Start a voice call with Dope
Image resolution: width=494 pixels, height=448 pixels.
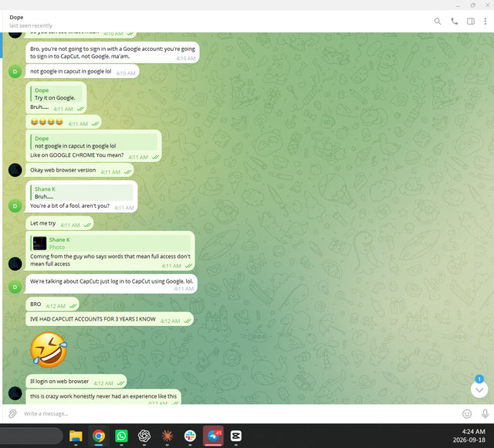point(455,21)
